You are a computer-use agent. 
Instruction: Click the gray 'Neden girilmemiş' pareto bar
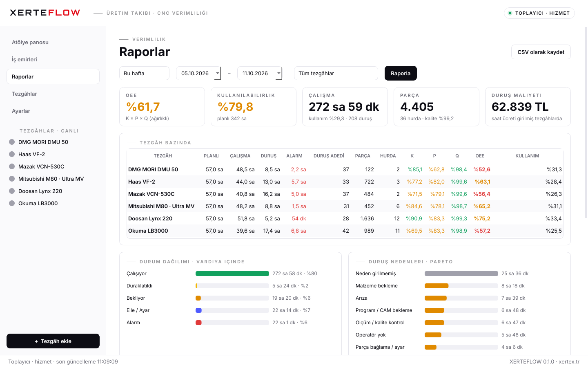click(x=461, y=274)
